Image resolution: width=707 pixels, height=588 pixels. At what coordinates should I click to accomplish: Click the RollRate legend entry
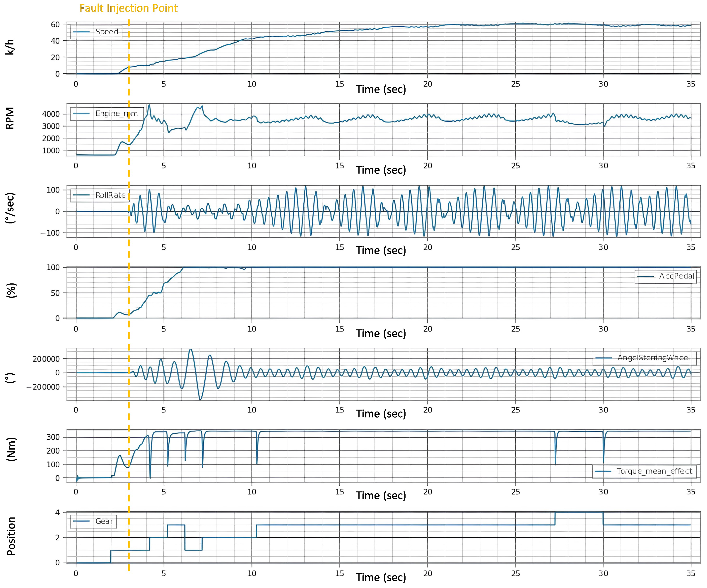110,195
